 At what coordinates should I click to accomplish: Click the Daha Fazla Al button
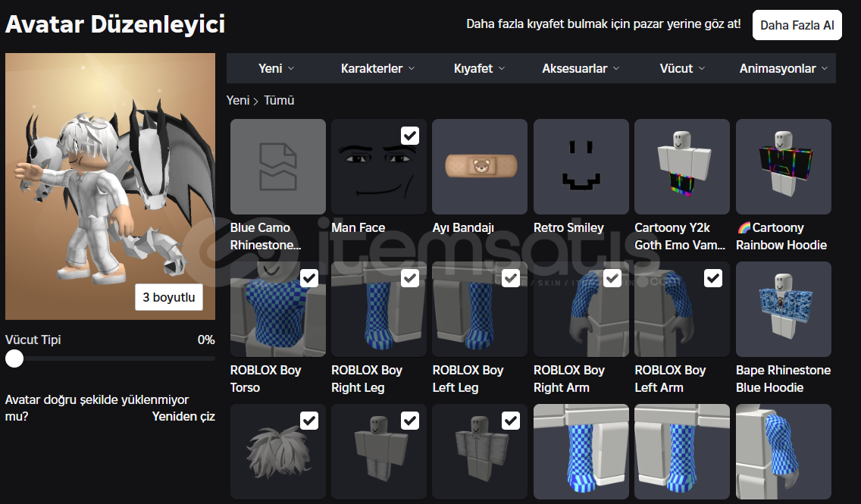pos(797,25)
